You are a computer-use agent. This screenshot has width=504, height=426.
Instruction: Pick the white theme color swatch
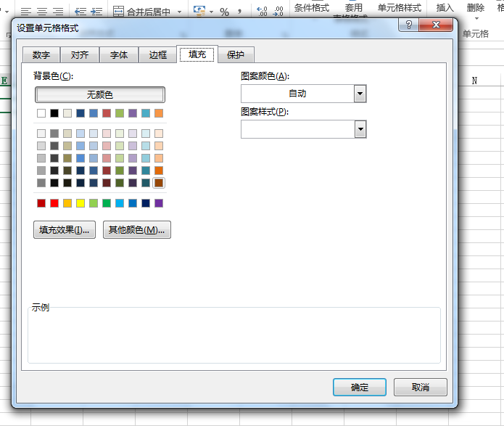(x=41, y=113)
